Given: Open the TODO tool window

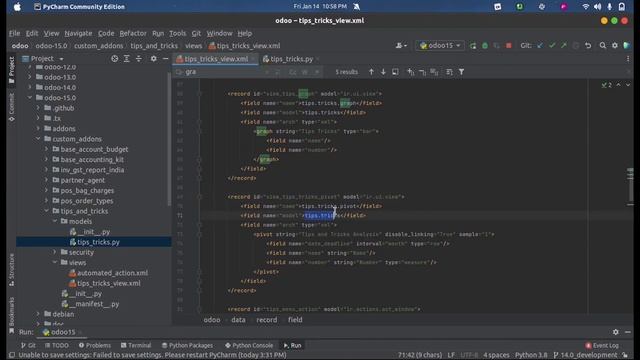Looking at the screenshot, I should pyautogui.click(x=56, y=345).
